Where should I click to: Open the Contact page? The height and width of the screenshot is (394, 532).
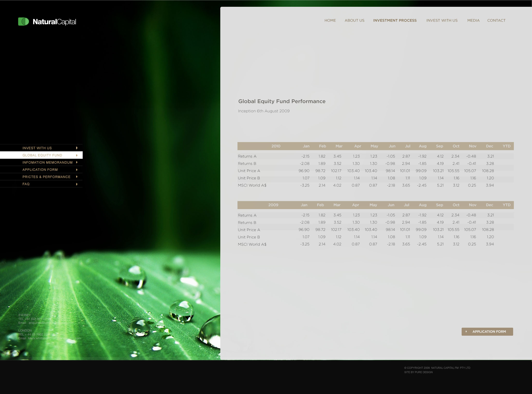pos(496,21)
